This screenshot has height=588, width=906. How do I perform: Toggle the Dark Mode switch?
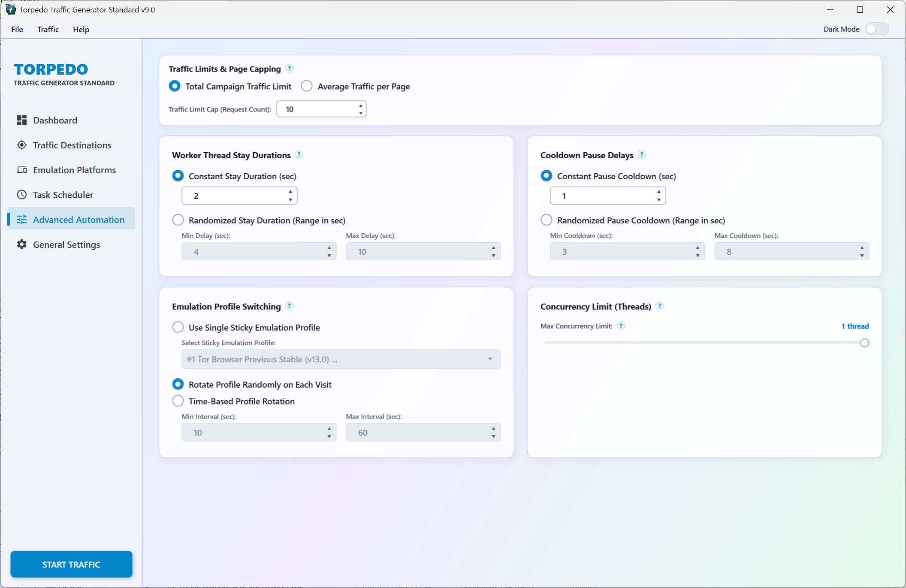877,29
